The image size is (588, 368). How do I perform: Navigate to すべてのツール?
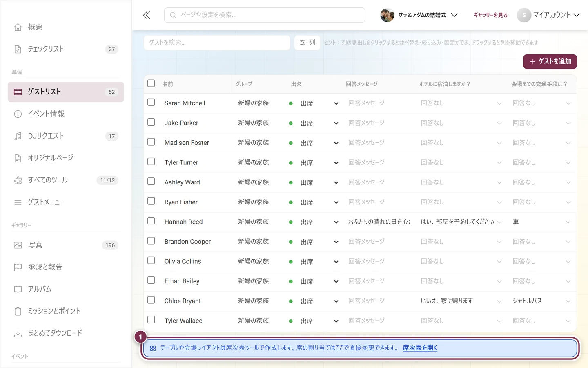click(x=66, y=180)
